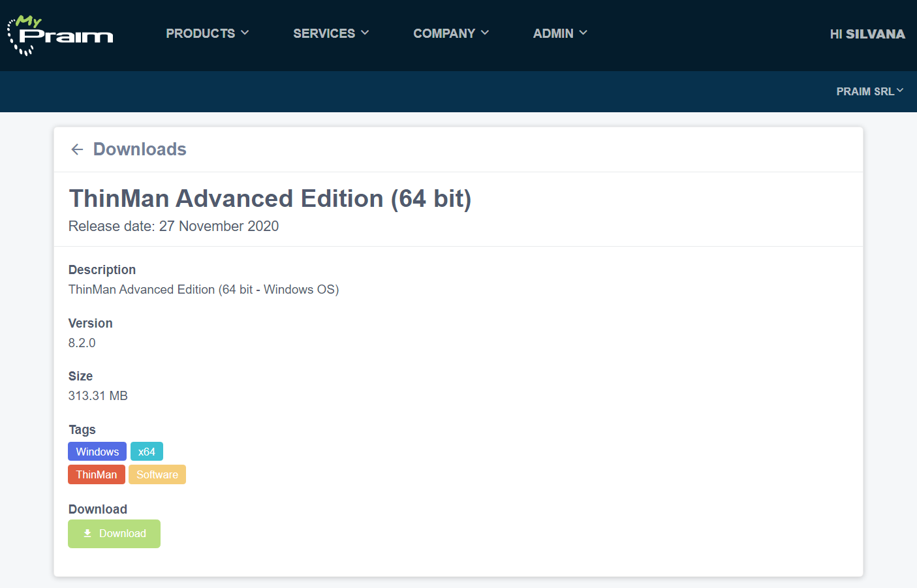Click the Description heading
The height and width of the screenshot is (588, 917).
(x=102, y=270)
